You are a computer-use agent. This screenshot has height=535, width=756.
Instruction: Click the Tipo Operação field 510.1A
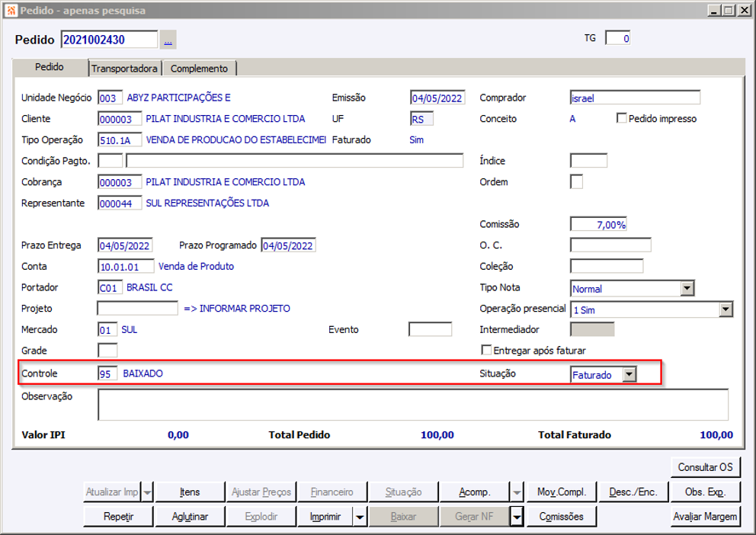point(120,140)
